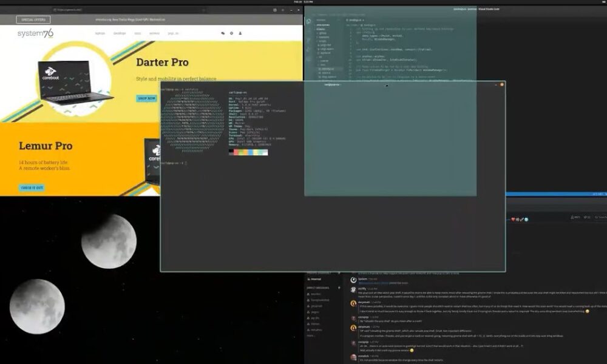This screenshot has height=364, width=607.
Task: Click the blue status bar in VS Code
Action: 556,194
